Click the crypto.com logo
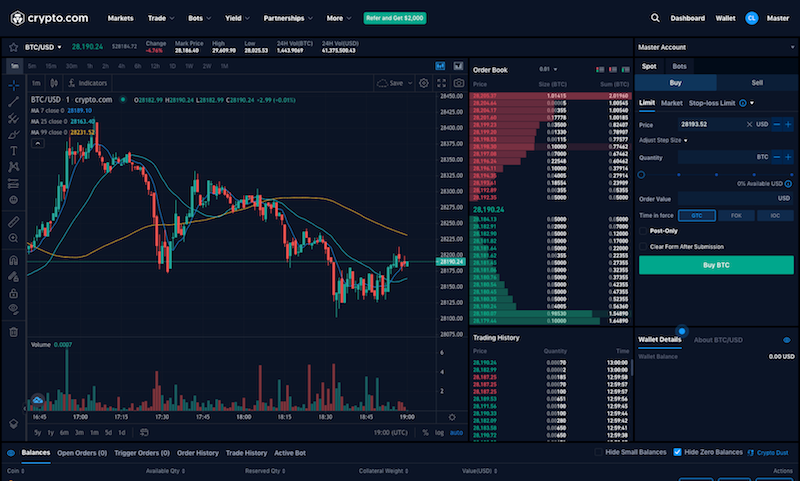800x481 pixels. 49,18
